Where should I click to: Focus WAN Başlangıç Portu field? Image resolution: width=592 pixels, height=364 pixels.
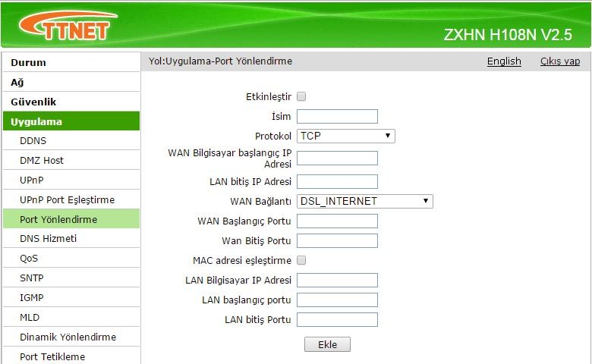tap(337, 221)
